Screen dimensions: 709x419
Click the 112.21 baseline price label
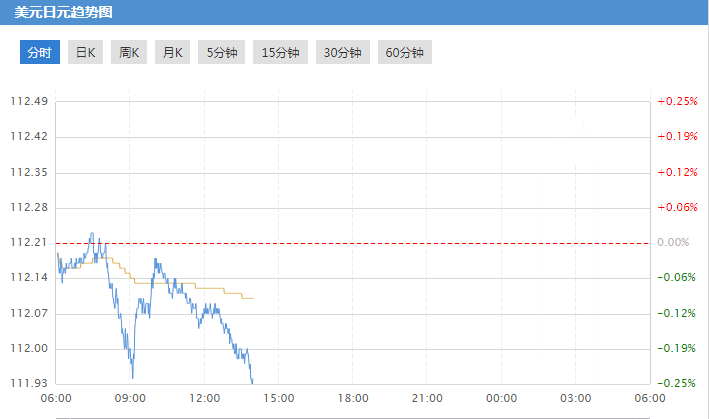(x=29, y=243)
